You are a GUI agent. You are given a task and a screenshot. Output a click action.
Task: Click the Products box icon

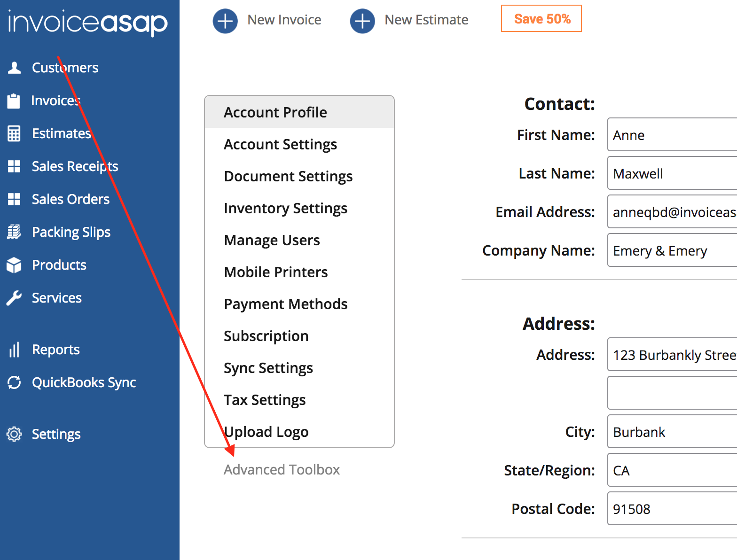coord(14,265)
